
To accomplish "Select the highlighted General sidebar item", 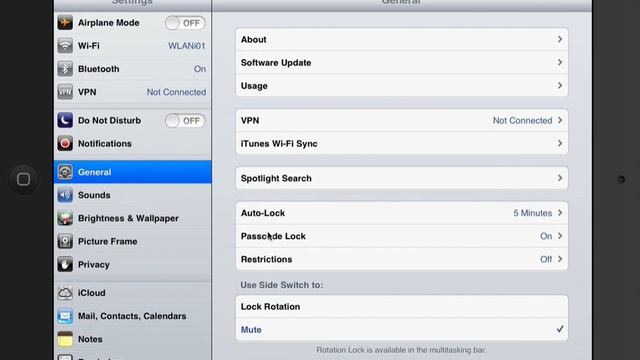I will [x=133, y=172].
